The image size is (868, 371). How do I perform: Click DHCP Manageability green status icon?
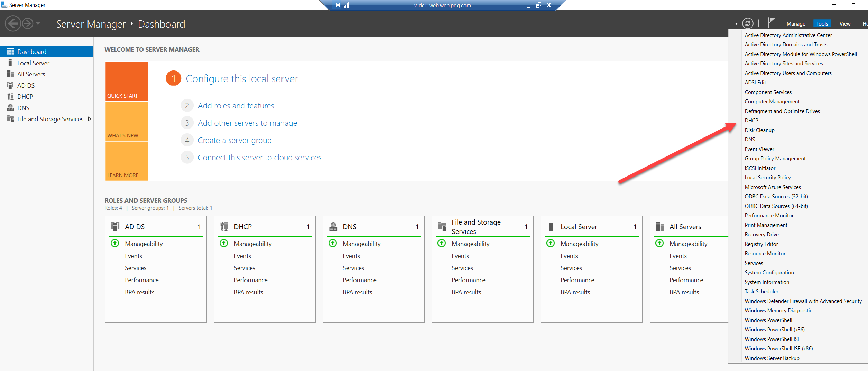click(x=224, y=243)
